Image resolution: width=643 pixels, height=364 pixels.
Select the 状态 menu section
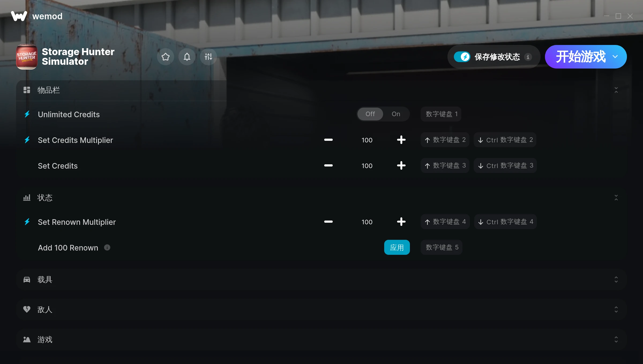pyautogui.click(x=322, y=198)
